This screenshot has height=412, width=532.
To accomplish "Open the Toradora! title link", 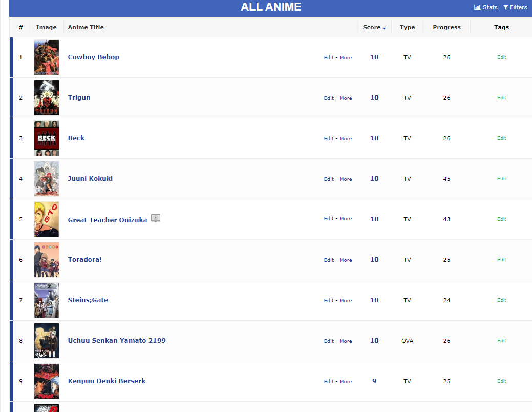I will click(x=85, y=260).
